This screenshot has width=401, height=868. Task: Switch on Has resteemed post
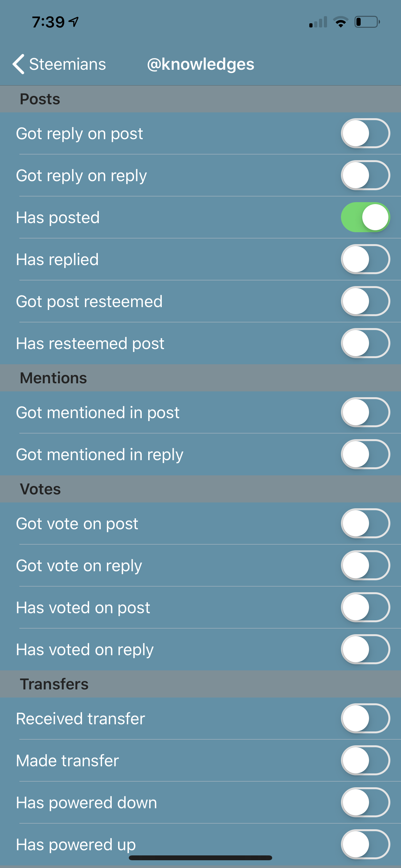365,343
